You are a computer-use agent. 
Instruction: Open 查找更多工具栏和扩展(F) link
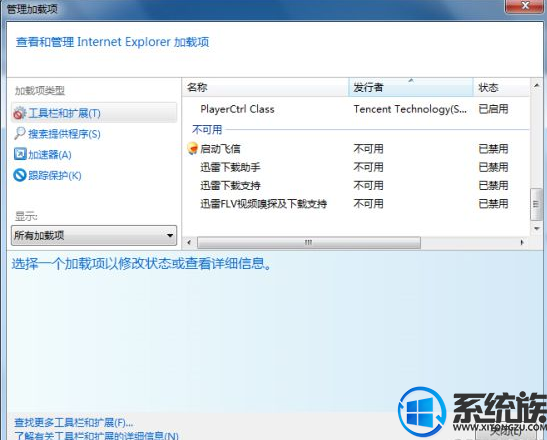coord(74,423)
